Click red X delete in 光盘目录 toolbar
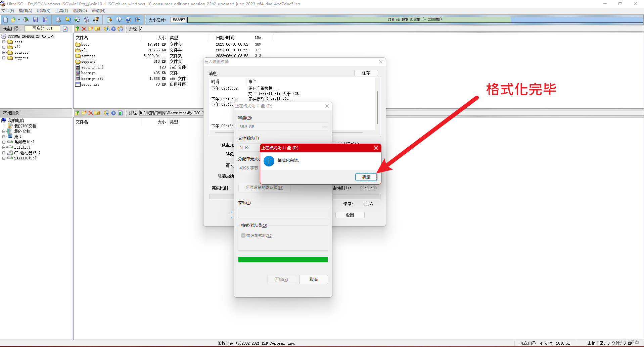 tap(84, 29)
